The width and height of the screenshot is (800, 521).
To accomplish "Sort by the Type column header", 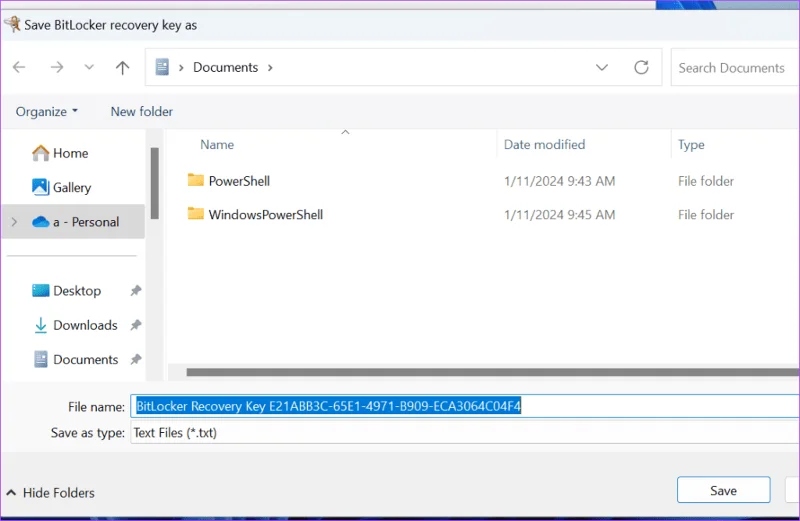I will click(x=691, y=145).
